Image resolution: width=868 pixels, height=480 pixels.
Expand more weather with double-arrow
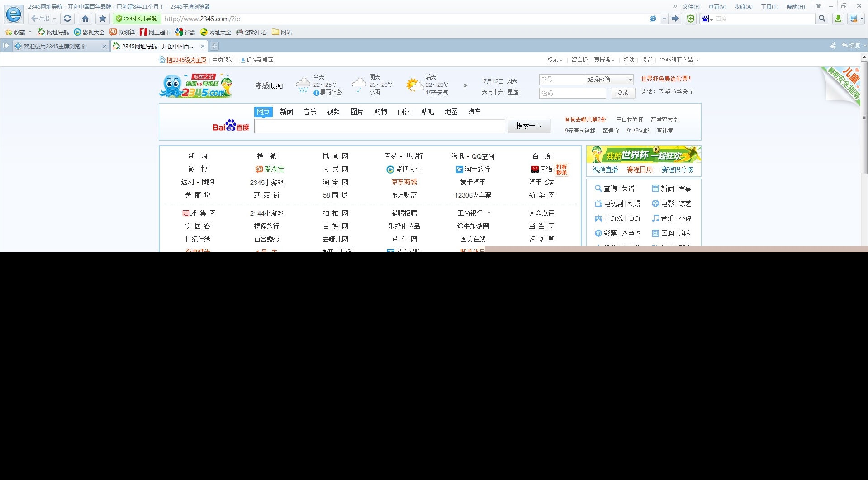(x=465, y=85)
